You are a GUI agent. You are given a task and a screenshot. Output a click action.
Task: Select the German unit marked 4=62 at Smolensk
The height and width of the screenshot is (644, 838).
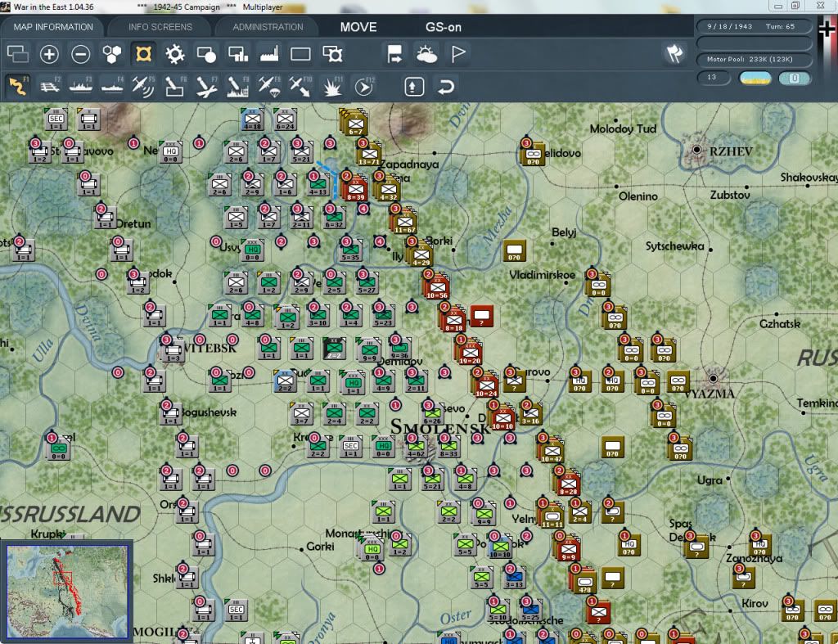(x=415, y=446)
